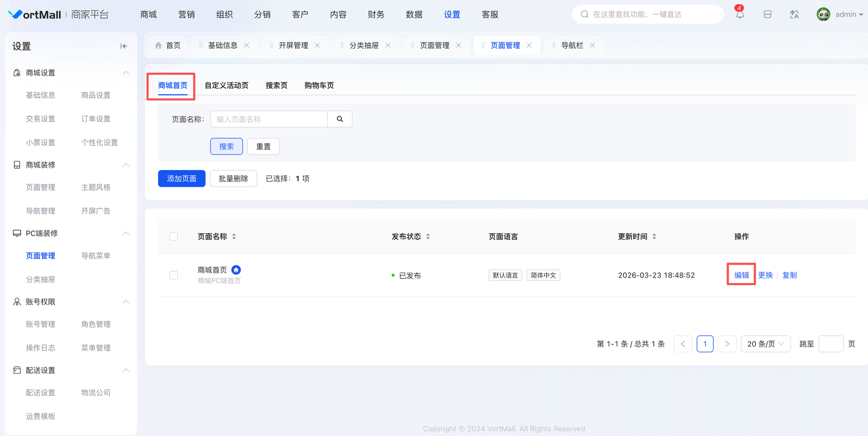This screenshot has width=868, height=436.
Task: Click the magnifier search icon button
Action: pos(340,119)
